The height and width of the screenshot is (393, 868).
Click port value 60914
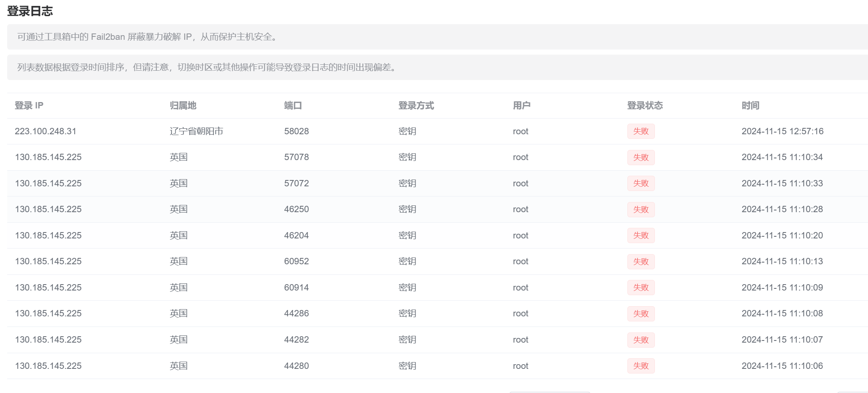297,288
